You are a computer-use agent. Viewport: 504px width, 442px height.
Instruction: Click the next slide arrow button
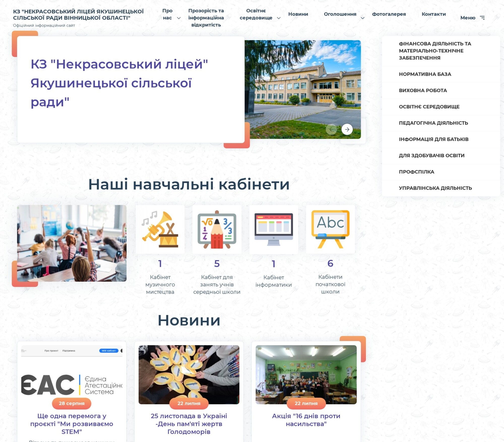coord(347,130)
